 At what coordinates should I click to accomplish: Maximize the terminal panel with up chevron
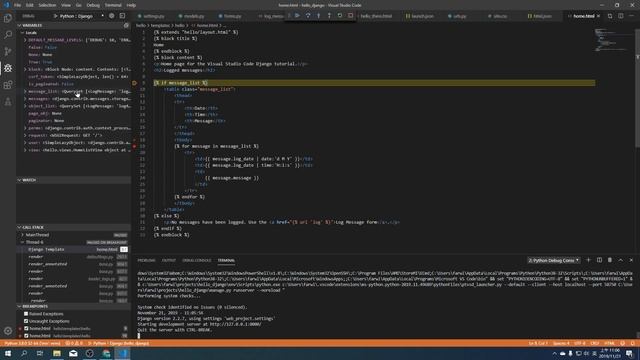(620, 260)
